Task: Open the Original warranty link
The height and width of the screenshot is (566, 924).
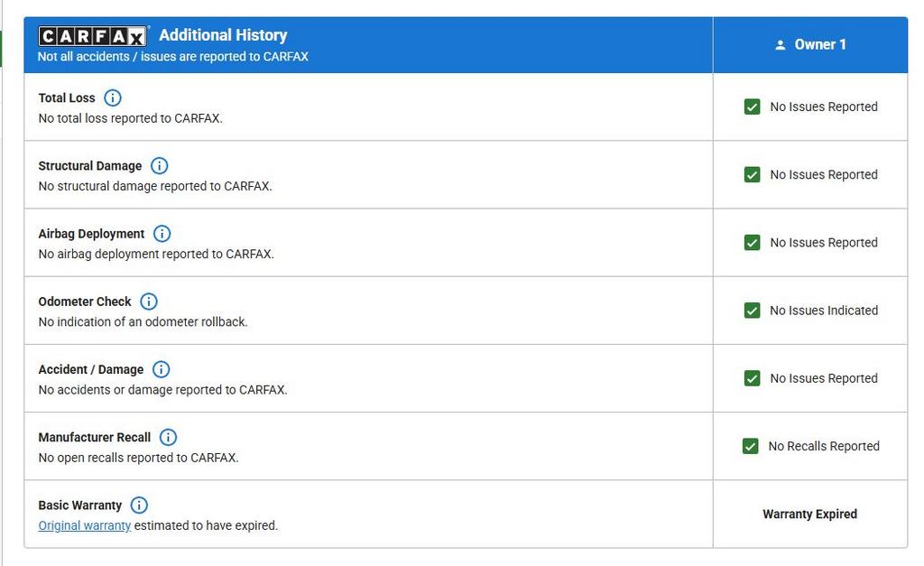Action: pos(84,525)
